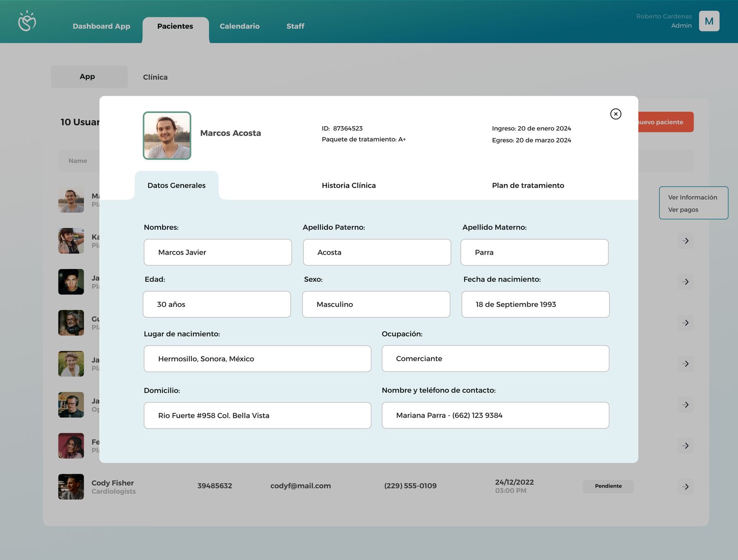738x560 pixels.
Task: Click Fecha de nacimiento field
Action: point(536,304)
